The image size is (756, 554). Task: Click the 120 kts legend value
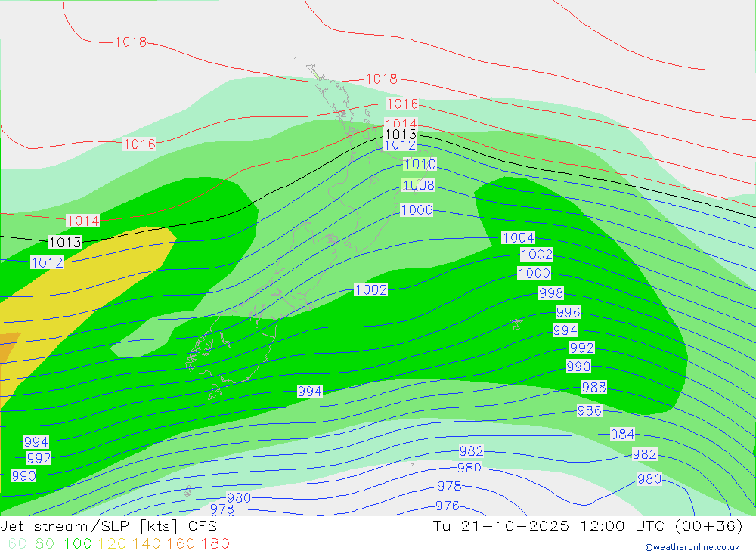113,543
